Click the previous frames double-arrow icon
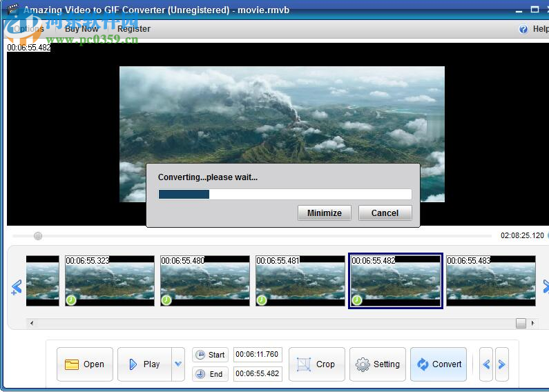 coord(16,287)
